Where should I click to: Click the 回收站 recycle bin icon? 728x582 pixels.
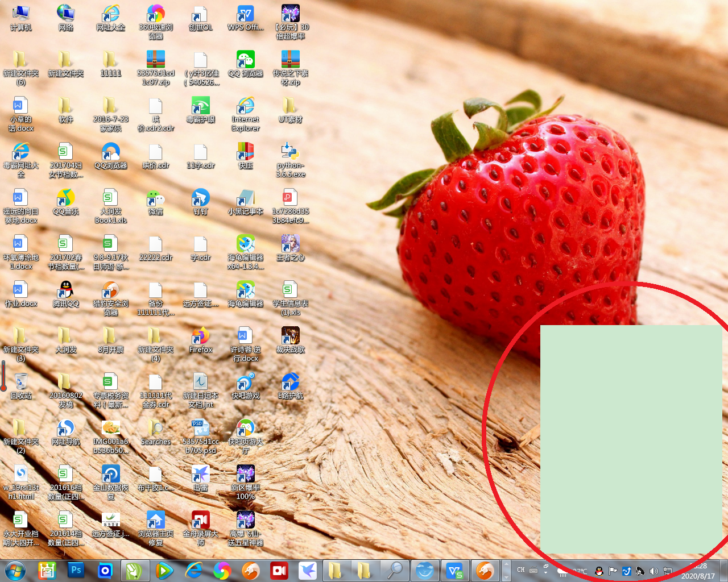[x=21, y=386]
